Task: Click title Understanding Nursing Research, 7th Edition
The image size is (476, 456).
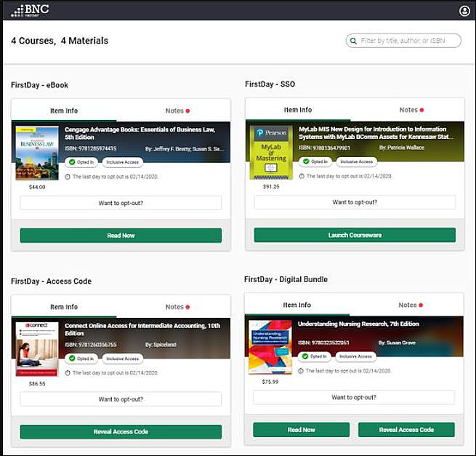Action: 358,324
